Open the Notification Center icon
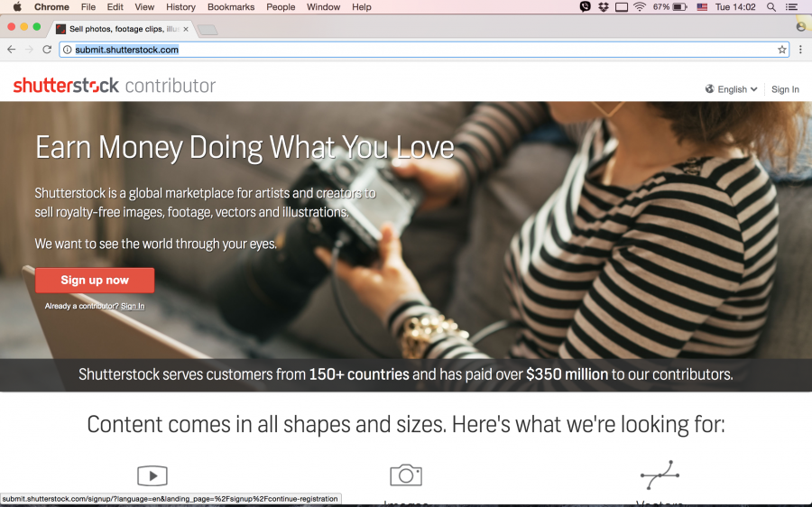Screen dimensions: 812x507 coord(791,6)
